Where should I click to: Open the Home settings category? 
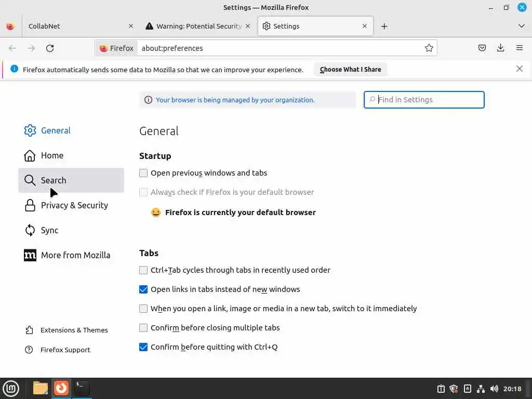click(x=71, y=155)
